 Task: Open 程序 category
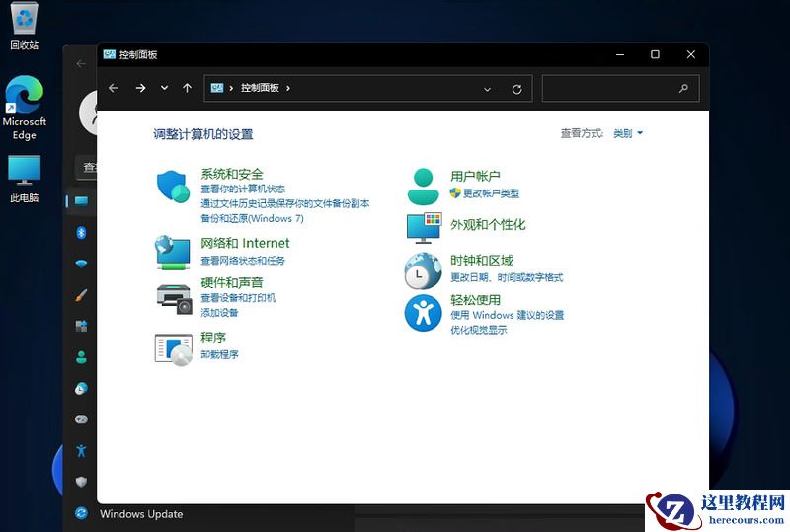213,338
